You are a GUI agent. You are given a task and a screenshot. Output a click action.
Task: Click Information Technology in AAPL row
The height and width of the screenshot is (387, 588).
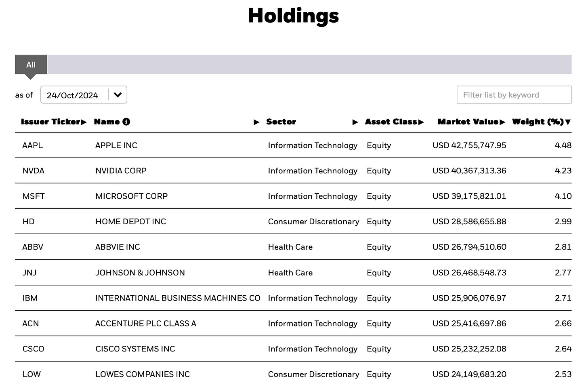(x=313, y=145)
